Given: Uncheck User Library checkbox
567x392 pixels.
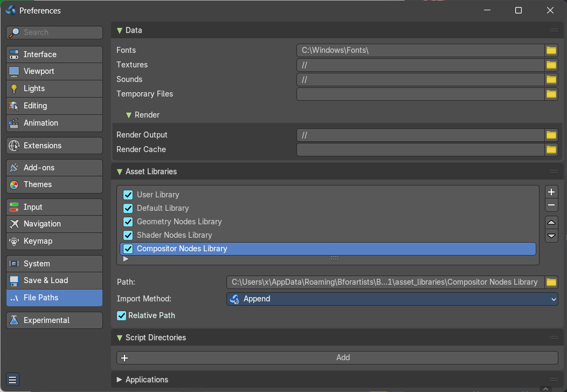Looking at the screenshot, I should click(x=128, y=195).
